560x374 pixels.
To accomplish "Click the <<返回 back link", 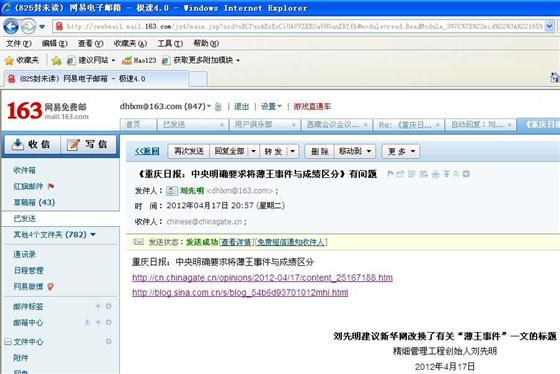I will 147,151.
